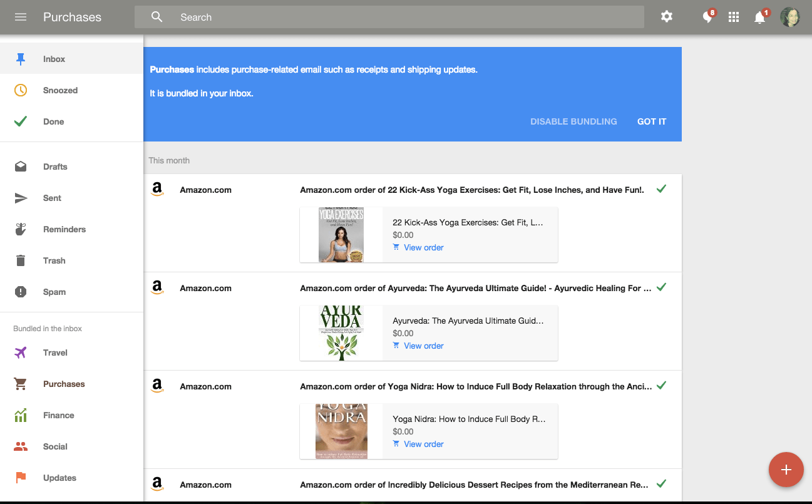
Task: Open the Incredibly Delicious Dessert Recipes email subject
Action: [474, 485]
